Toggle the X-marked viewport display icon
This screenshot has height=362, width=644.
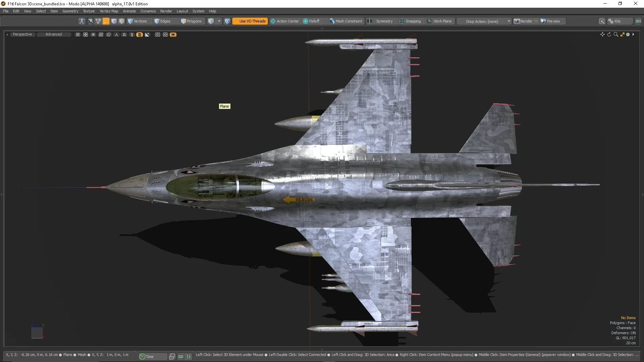click(x=93, y=35)
